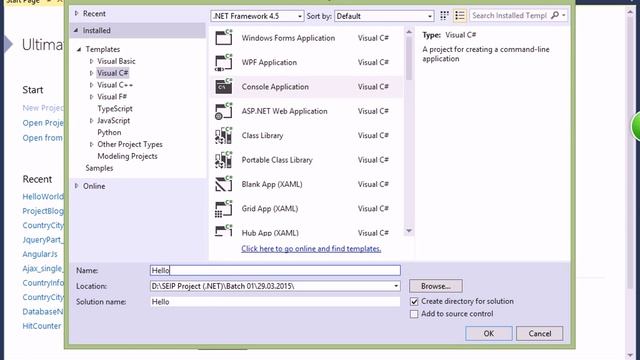Choose the ASP.NET Web Application icon
This screenshot has width=640, height=360.
(x=223, y=111)
